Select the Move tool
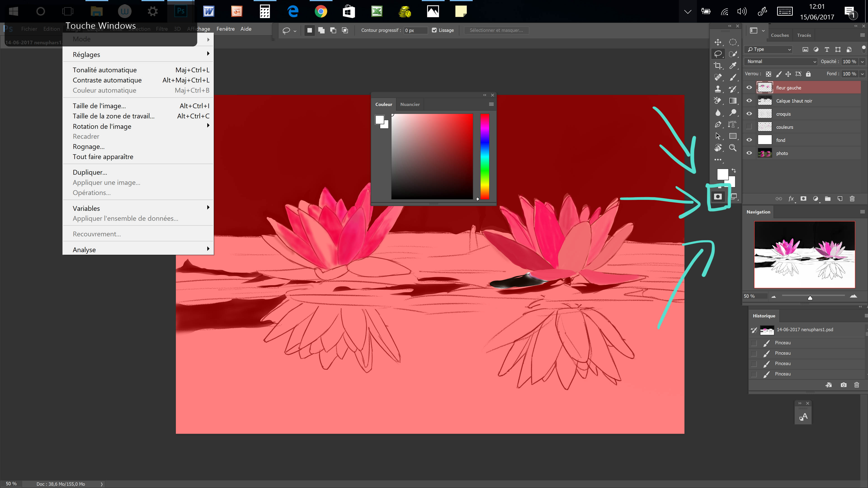This screenshot has width=868, height=488. [718, 42]
